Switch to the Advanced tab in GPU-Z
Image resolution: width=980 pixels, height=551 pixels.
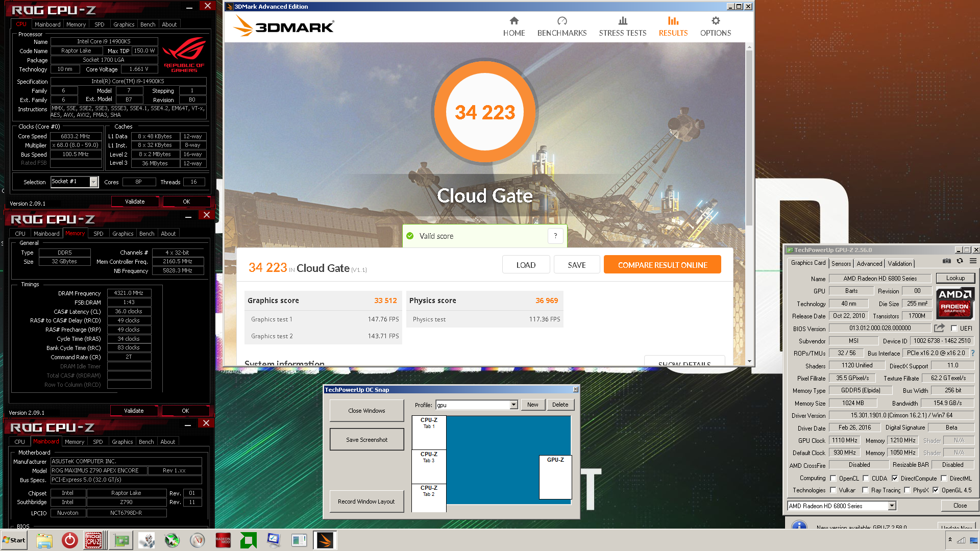coord(869,264)
